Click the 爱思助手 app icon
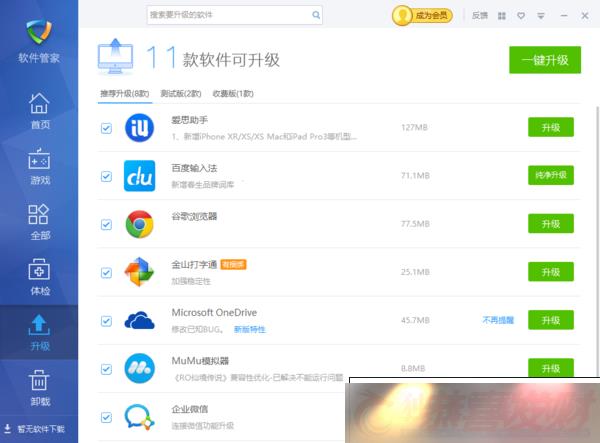Image resolution: width=600 pixels, height=443 pixels. [x=139, y=127]
